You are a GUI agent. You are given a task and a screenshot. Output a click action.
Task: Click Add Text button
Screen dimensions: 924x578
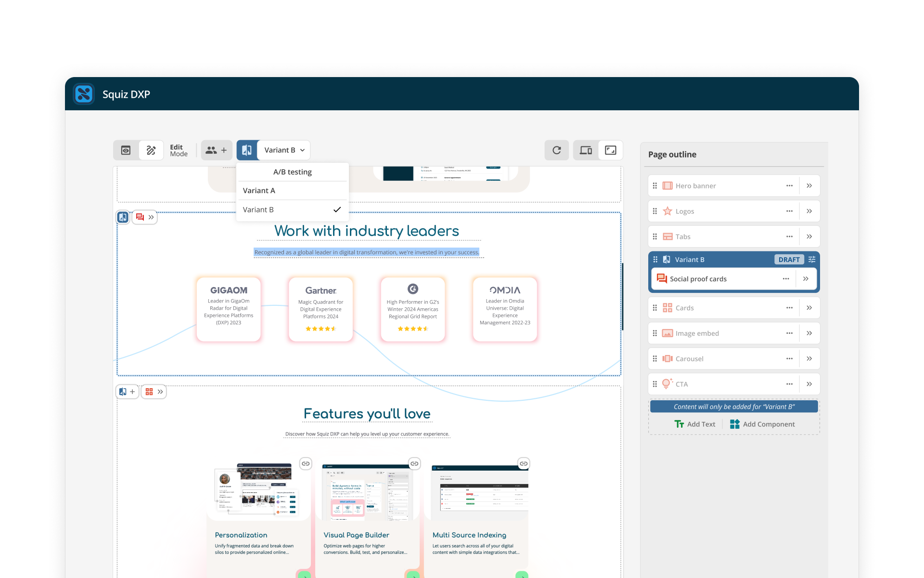pos(695,424)
